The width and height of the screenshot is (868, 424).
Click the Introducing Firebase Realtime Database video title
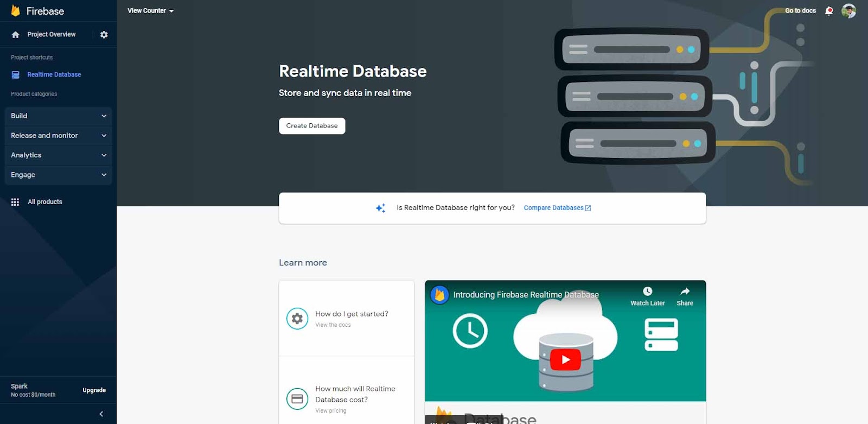526,295
